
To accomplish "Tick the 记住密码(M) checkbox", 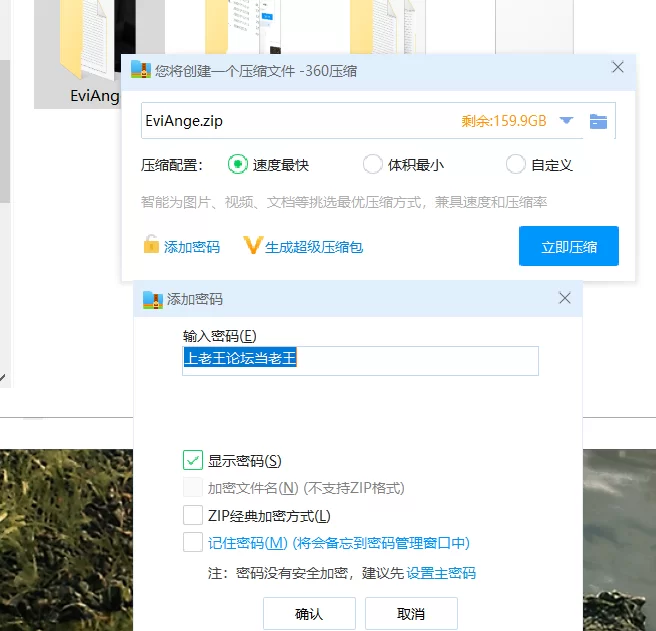I will [x=193, y=542].
